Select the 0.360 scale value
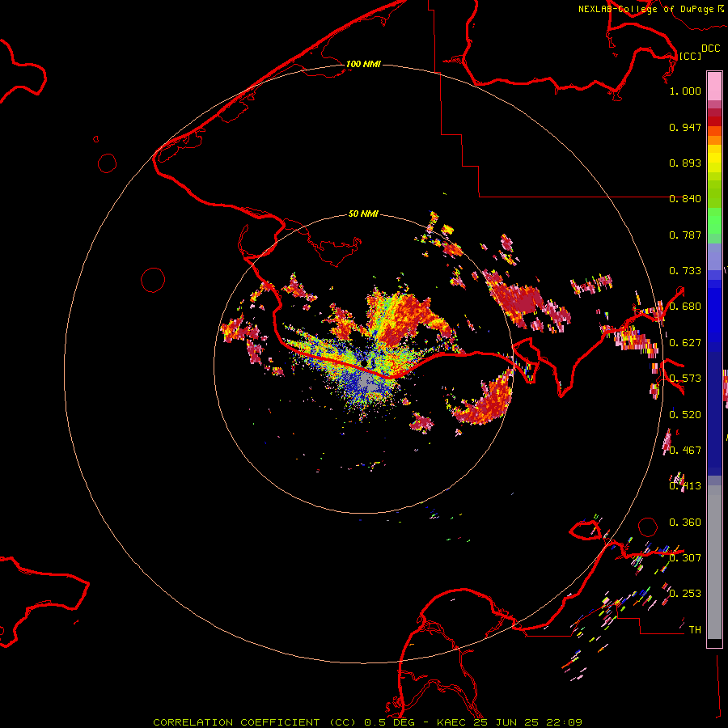 coord(685,523)
